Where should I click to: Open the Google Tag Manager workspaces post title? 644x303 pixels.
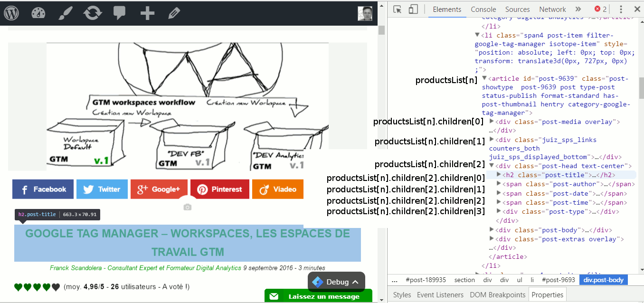188,243
